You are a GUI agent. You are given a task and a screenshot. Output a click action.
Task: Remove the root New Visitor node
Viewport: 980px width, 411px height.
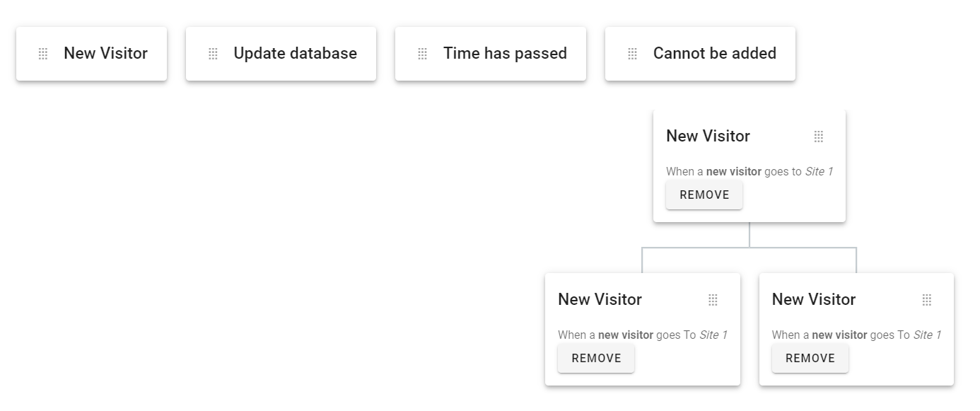(704, 195)
